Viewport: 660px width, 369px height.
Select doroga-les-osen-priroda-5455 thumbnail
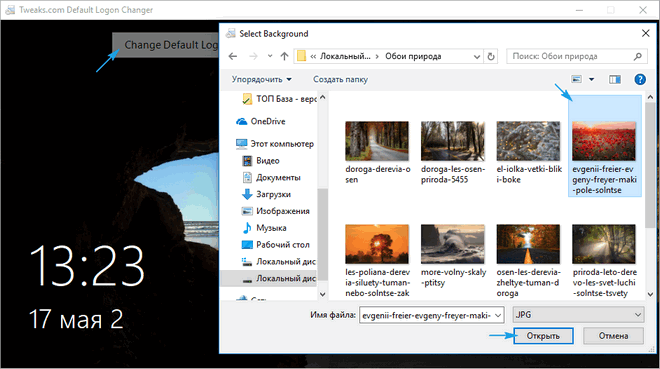(x=452, y=141)
